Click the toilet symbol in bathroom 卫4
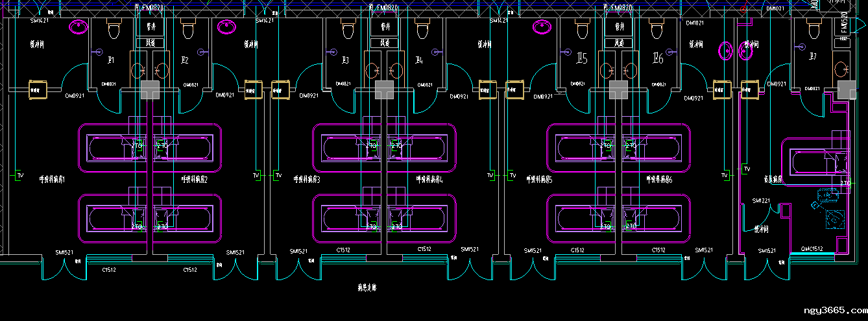 point(422,30)
